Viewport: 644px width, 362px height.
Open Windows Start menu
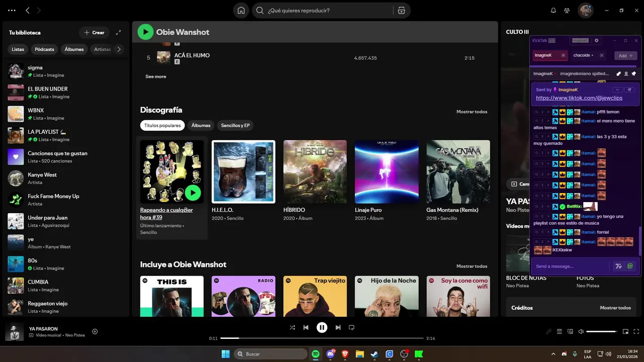pos(225,354)
